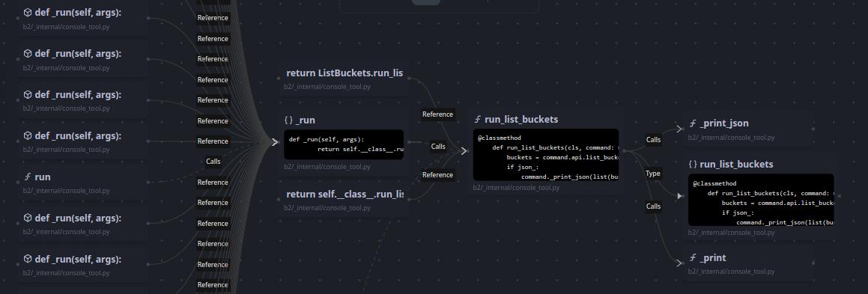Image resolution: width=868 pixels, height=294 pixels.
Task: Click the file path under the self.__class__ return node
Action: [327, 208]
